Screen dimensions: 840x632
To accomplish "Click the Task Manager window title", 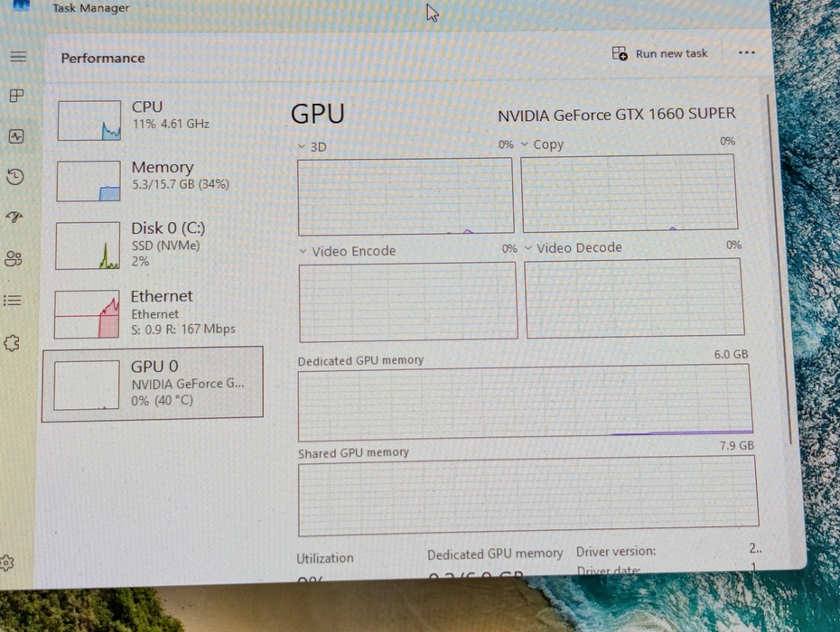I will [x=90, y=8].
